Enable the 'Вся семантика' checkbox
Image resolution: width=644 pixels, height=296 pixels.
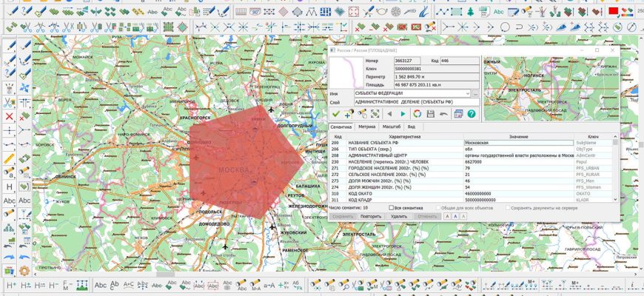point(392,208)
